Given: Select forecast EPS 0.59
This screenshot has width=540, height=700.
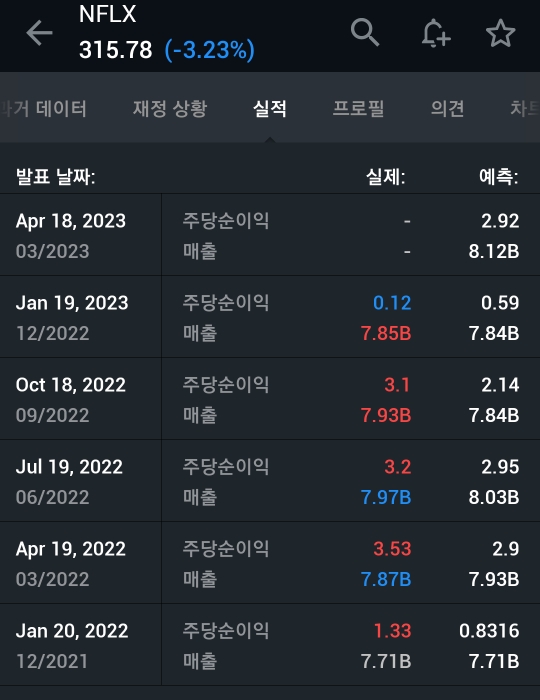Looking at the screenshot, I should click(500, 303).
